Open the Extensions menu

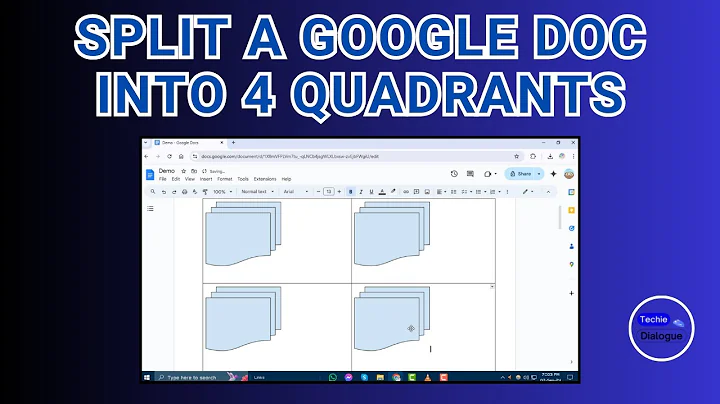265,179
